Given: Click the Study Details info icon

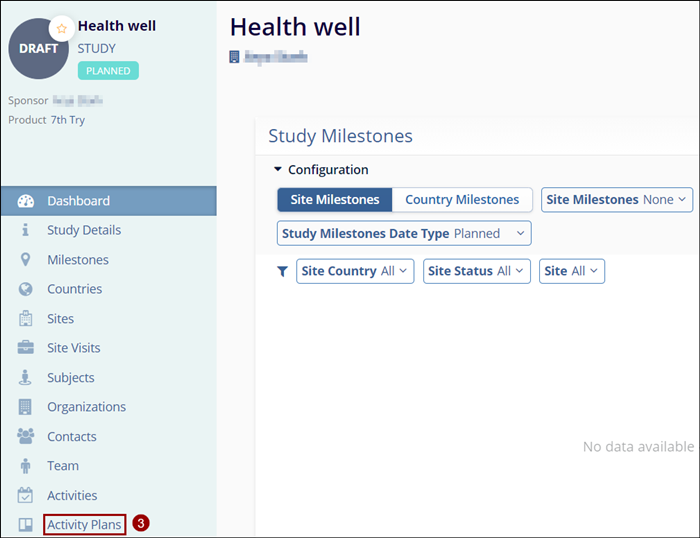Looking at the screenshot, I should tap(26, 230).
